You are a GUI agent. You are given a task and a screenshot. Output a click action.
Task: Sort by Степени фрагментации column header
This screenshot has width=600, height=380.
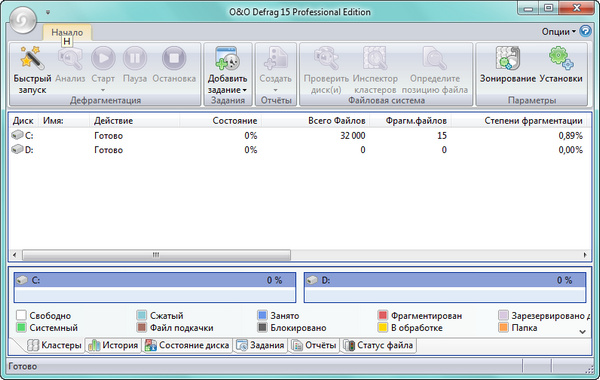point(519,121)
